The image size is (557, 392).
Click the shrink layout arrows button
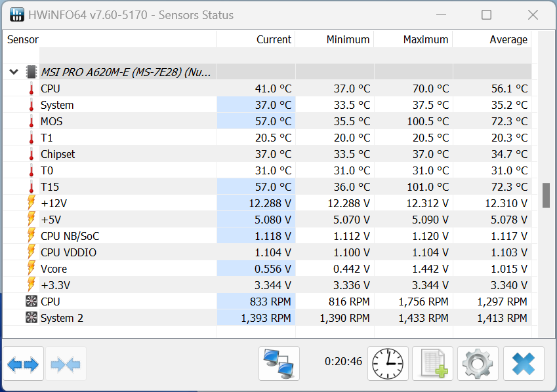[65, 364]
